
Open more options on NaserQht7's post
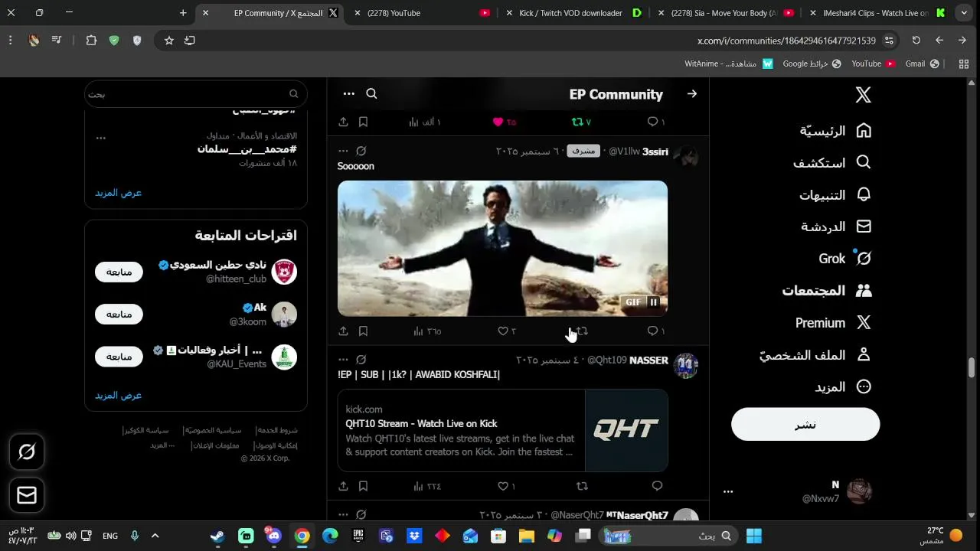click(x=343, y=515)
